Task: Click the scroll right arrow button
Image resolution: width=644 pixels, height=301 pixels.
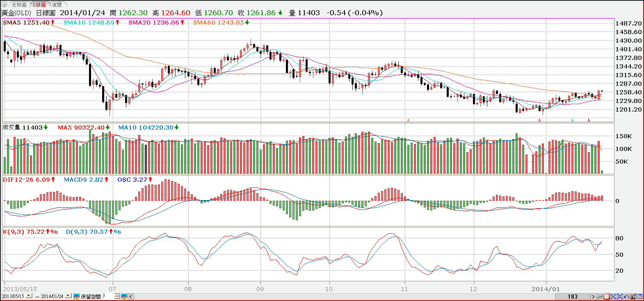Action: click(593, 296)
